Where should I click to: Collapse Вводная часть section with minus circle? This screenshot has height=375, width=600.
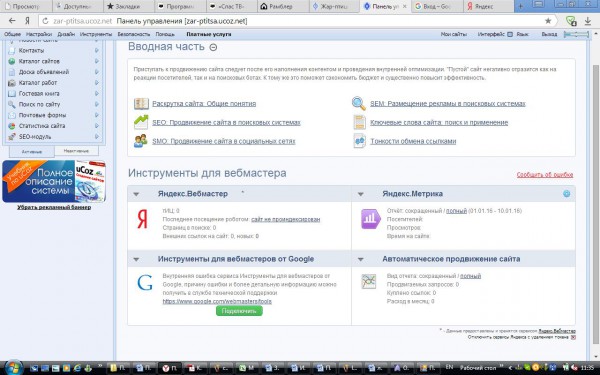coord(214,47)
